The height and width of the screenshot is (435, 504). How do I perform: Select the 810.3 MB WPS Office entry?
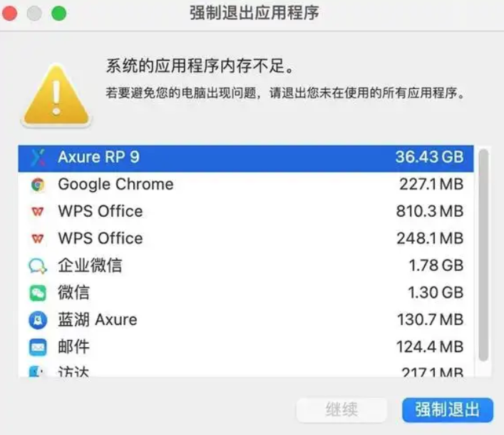click(246, 212)
